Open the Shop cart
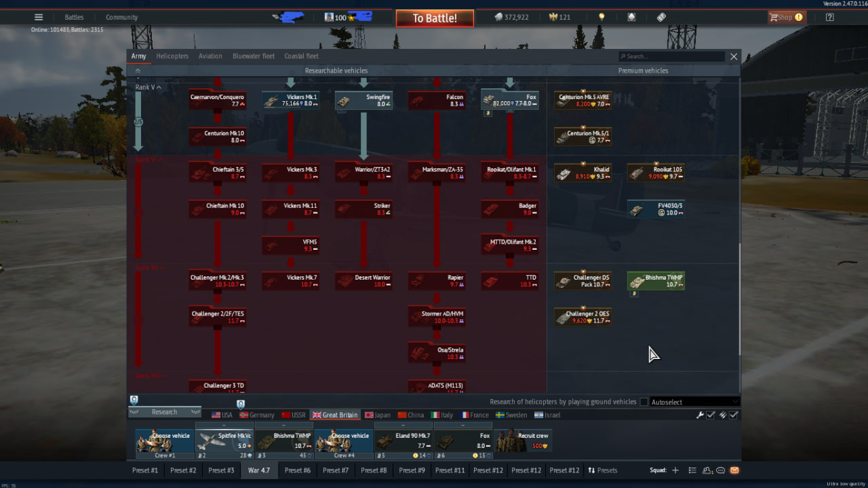Viewport: 868px width, 488px height. 785,17
